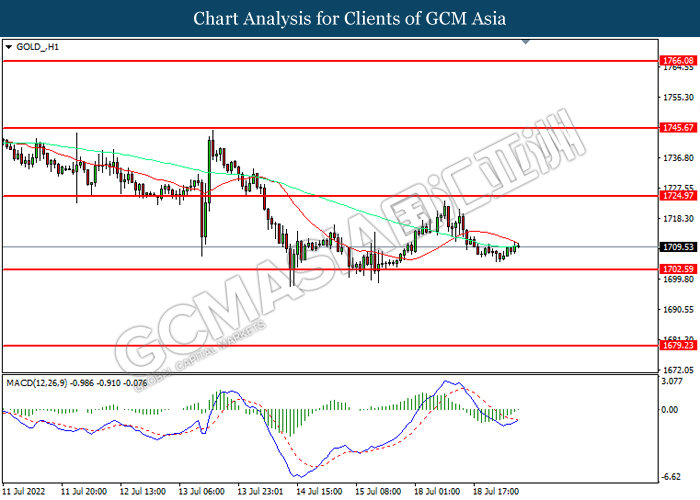Click the 1690.55 price axis value
The height and width of the screenshot is (500, 700).
coord(679,309)
